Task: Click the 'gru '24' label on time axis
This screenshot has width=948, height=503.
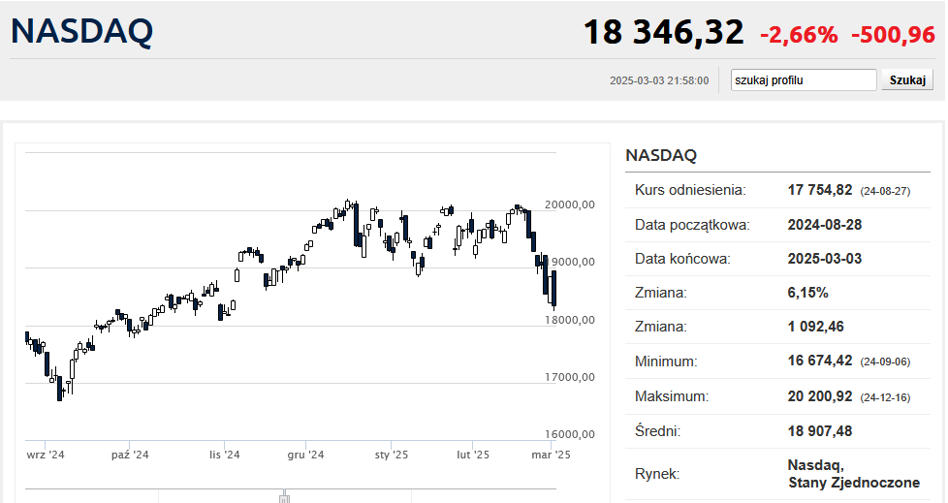Action: (305, 454)
